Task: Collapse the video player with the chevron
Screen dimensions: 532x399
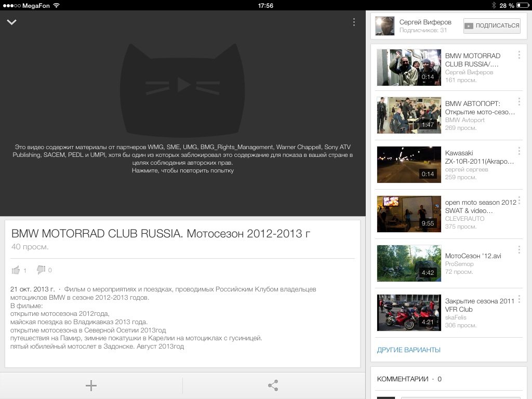Action: click(12, 22)
